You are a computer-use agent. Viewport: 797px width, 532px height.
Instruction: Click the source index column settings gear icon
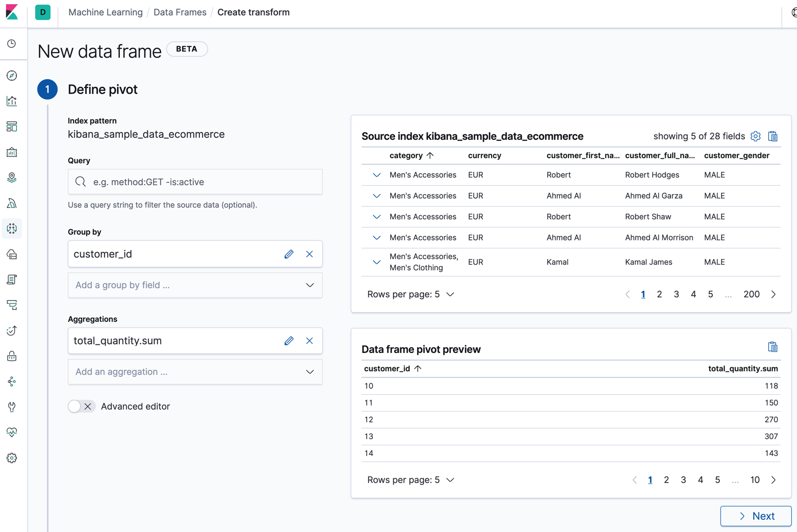pyautogui.click(x=755, y=136)
